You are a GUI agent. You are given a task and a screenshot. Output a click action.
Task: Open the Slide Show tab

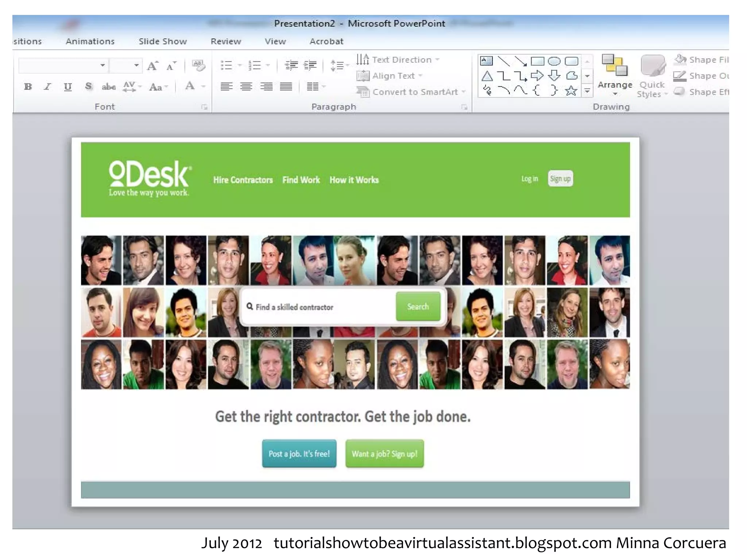pos(163,42)
